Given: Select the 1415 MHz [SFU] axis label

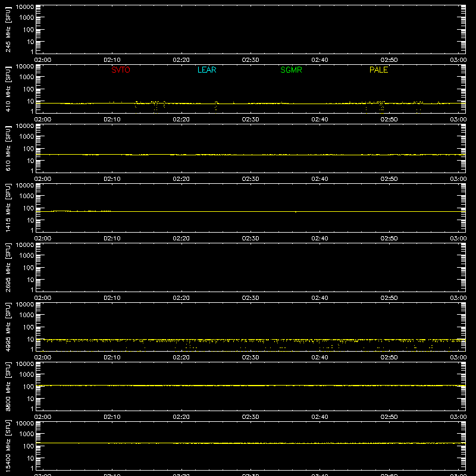Looking at the screenshot, I should [x=8, y=208].
